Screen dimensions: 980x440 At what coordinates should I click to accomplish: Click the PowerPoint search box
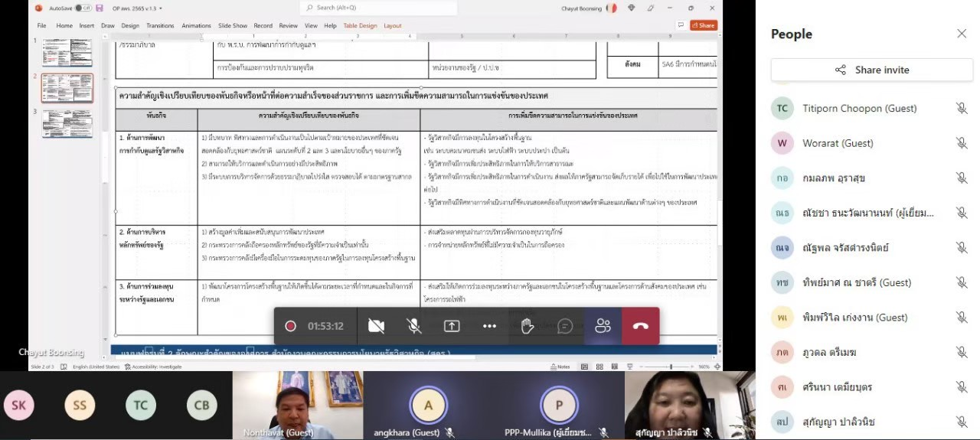coord(379,8)
